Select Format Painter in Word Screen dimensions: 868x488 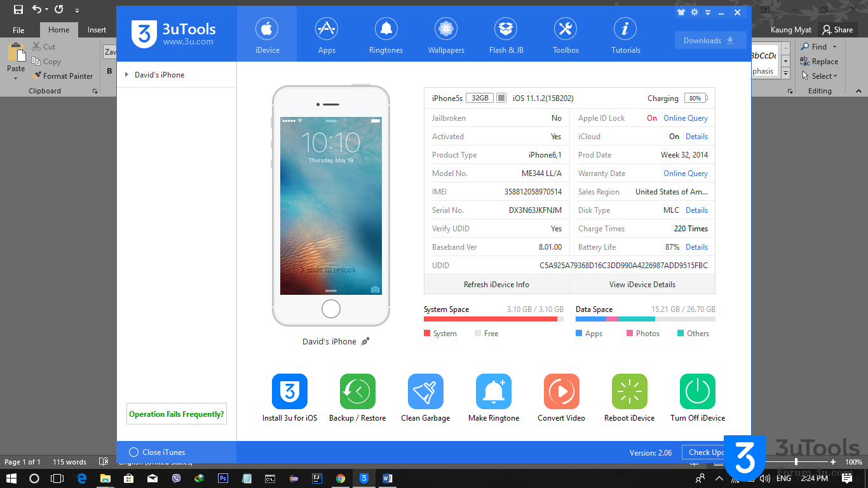[x=62, y=76]
